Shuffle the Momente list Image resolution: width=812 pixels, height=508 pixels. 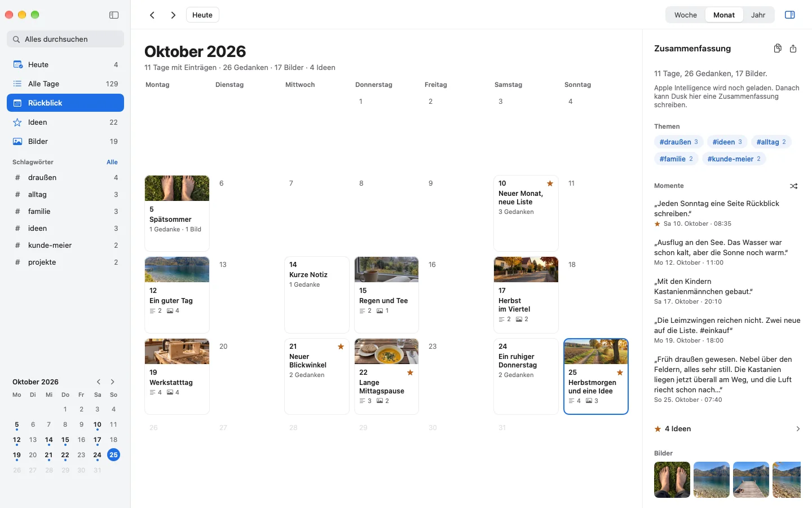[x=794, y=186]
